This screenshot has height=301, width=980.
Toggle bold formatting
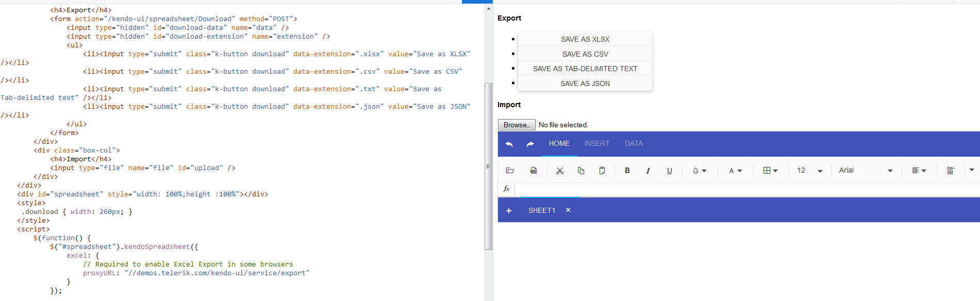[x=627, y=171]
